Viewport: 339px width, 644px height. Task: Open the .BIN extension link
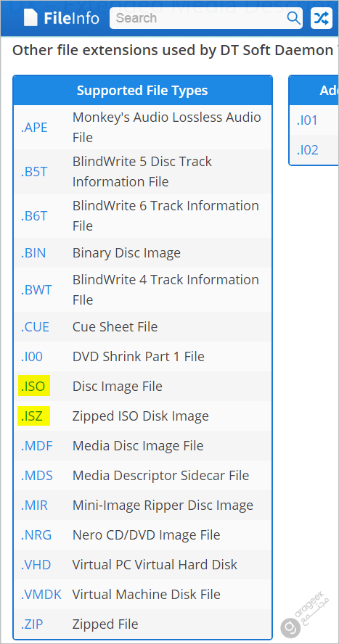coord(33,252)
